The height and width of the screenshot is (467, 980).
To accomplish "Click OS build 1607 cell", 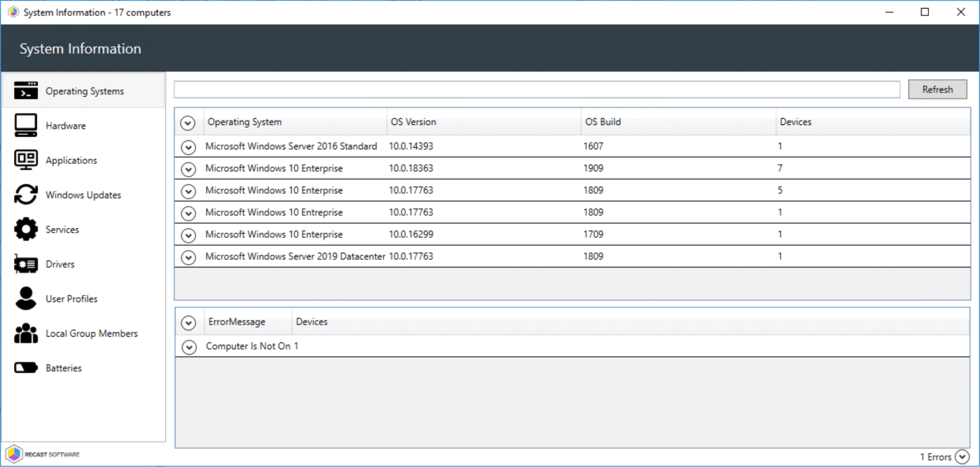I will tap(593, 146).
